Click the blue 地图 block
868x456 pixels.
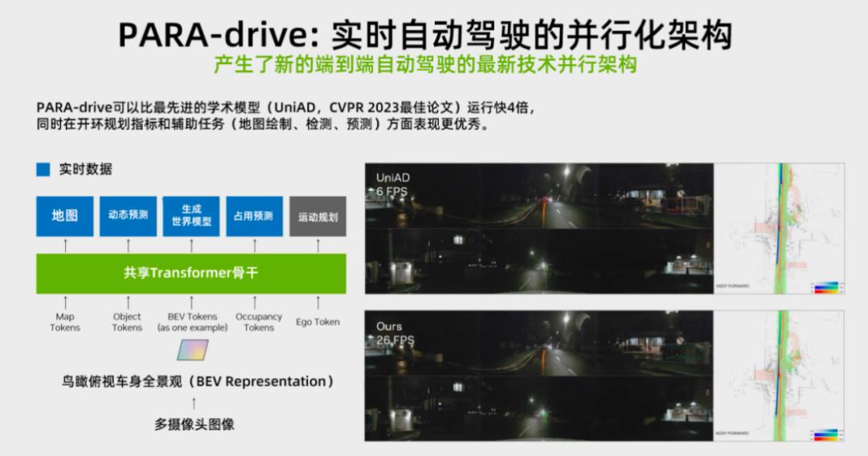(x=65, y=216)
